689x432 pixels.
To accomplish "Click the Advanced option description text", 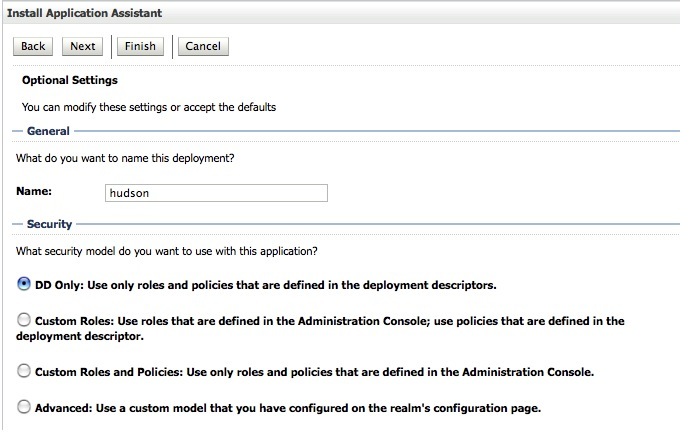I will click(286, 408).
